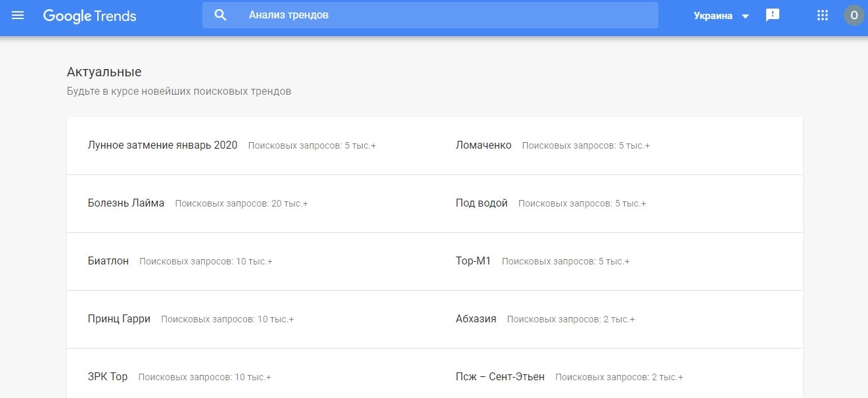Screen dimensions: 868x398
Task: Click query count next to Абхазия
Action: click(x=571, y=320)
